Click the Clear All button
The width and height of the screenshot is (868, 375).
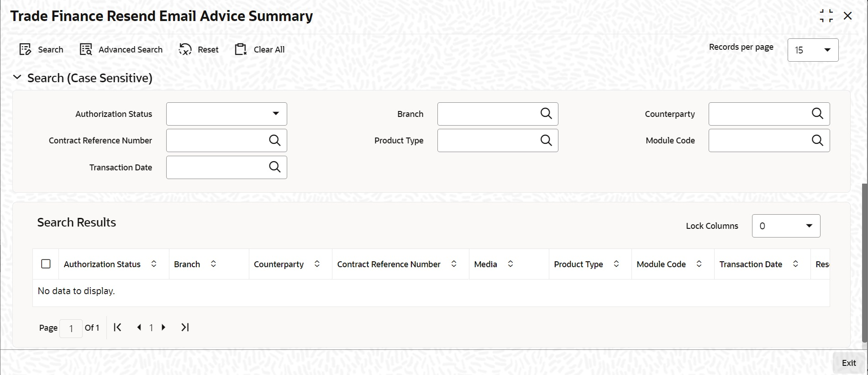click(260, 49)
